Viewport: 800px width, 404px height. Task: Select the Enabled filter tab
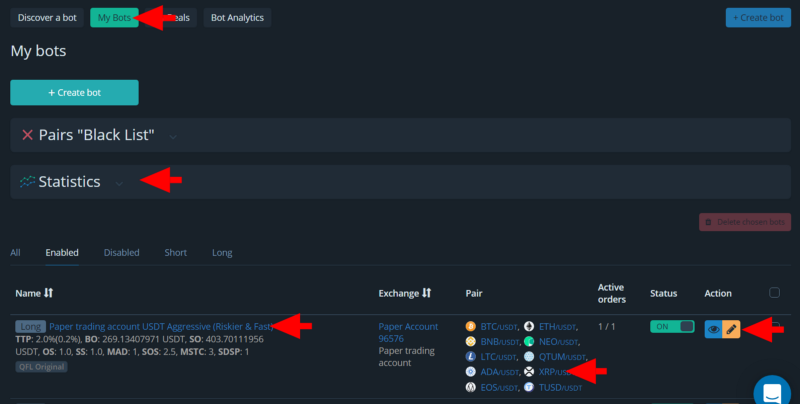[x=62, y=252]
